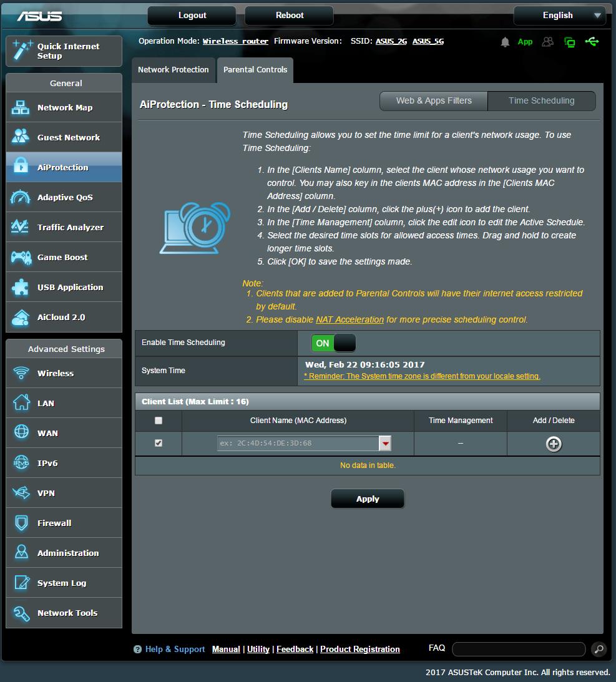This screenshot has height=682, width=616.
Task: Click the IPv6 globe icon
Action: [21, 462]
